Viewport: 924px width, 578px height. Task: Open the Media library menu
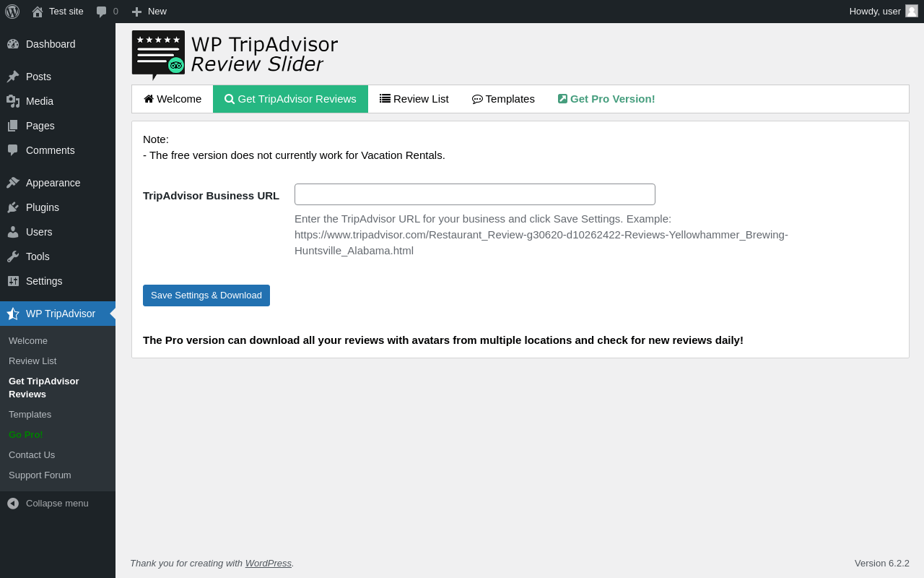tap(58, 101)
